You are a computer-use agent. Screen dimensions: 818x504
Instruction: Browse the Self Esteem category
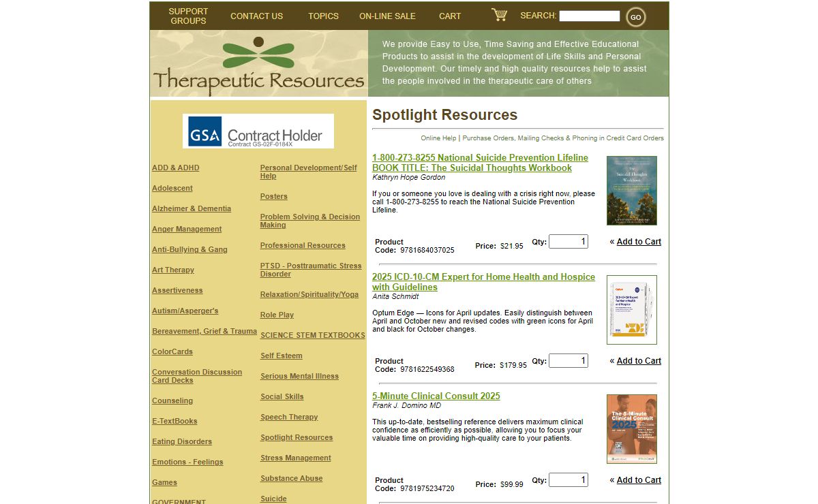[x=282, y=356]
